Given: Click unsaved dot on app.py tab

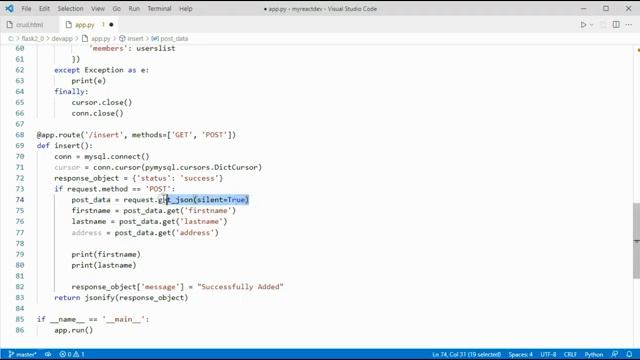Looking at the screenshot, I should tap(111, 25).
